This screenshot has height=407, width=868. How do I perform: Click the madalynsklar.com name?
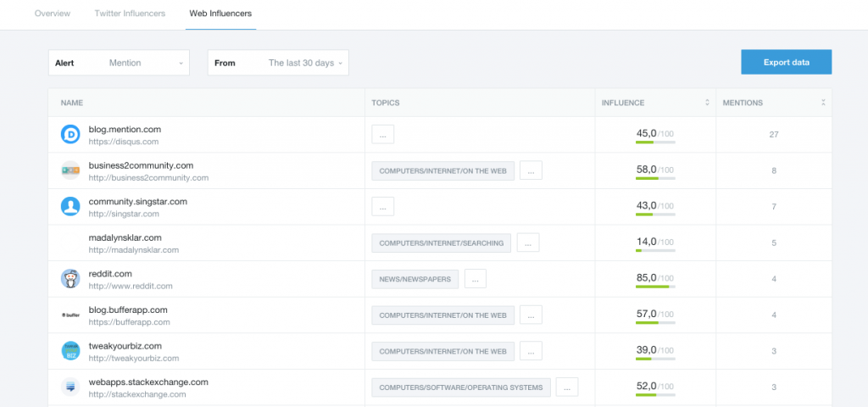pyautogui.click(x=125, y=237)
